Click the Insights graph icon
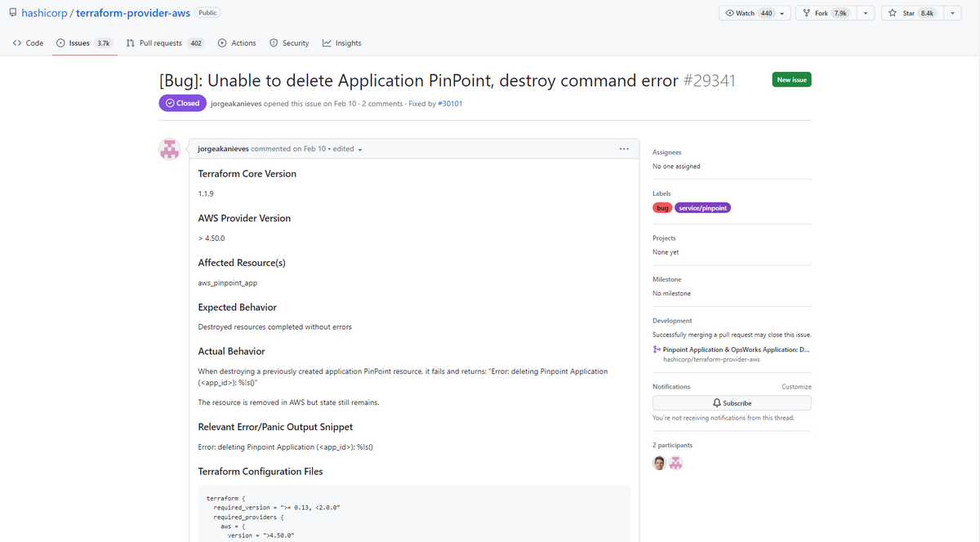The width and height of the screenshot is (980, 542). coord(327,43)
